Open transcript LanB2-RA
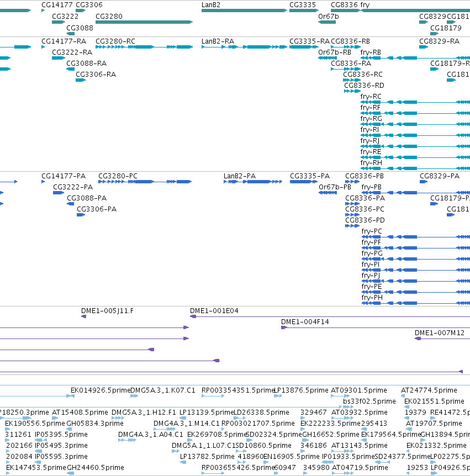The height and width of the screenshot is (476, 470). pos(218,41)
